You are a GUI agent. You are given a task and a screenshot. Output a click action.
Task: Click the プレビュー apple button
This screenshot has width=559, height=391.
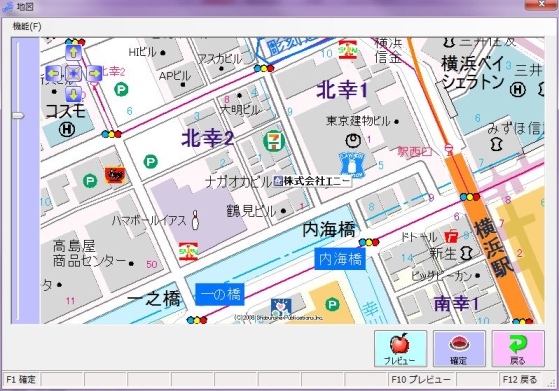(x=400, y=349)
